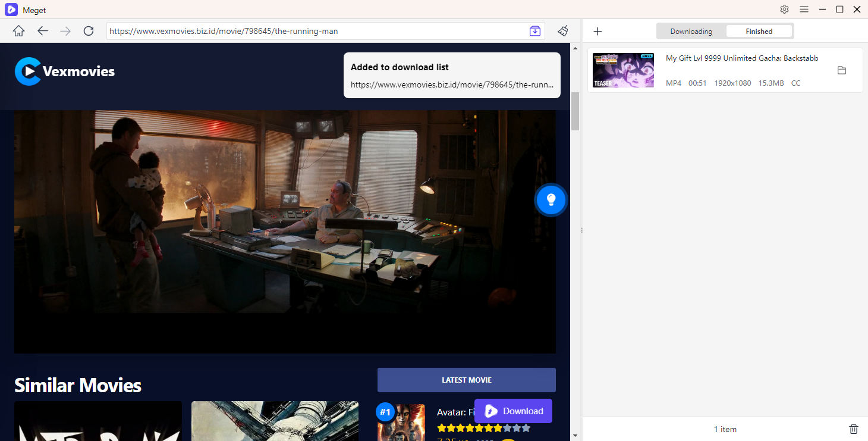Reload the current web page
Image resolution: width=868 pixels, height=441 pixels.
pyautogui.click(x=89, y=31)
